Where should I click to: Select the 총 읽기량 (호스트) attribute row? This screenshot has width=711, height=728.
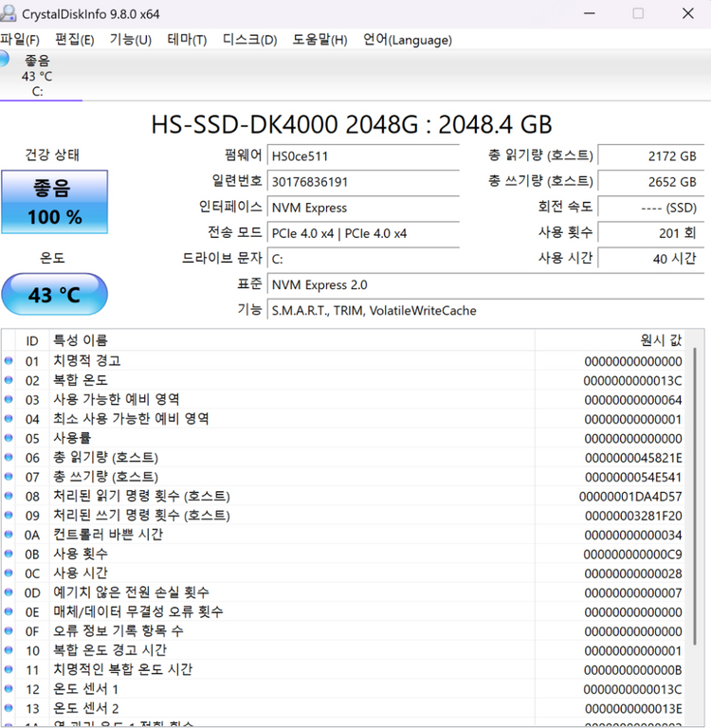pyautogui.click(x=343, y=457)
